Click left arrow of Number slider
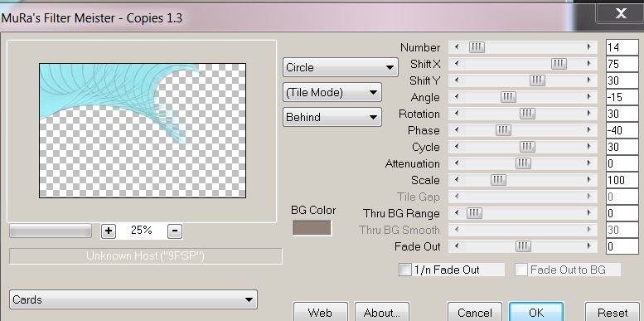Image resolution: width=644 pixels, height=321 pixels. [457, 47]
